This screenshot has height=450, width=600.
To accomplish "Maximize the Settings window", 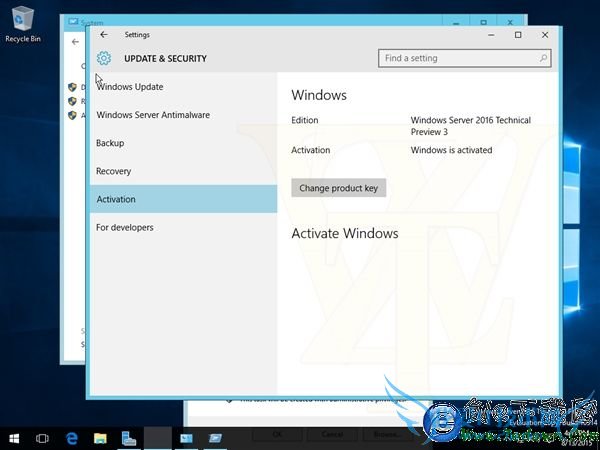I will pos(518,35).
